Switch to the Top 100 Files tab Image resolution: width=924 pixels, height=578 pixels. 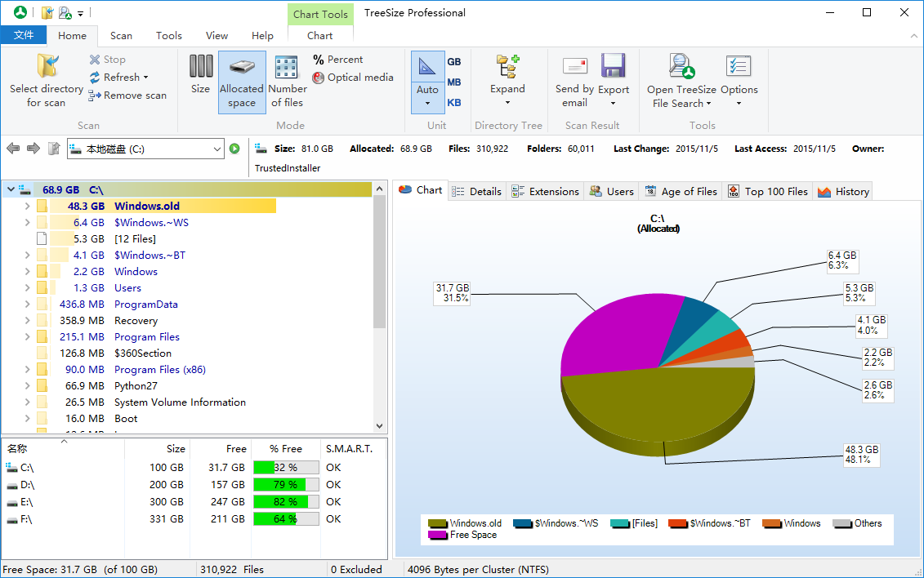(x=767, y=191)
